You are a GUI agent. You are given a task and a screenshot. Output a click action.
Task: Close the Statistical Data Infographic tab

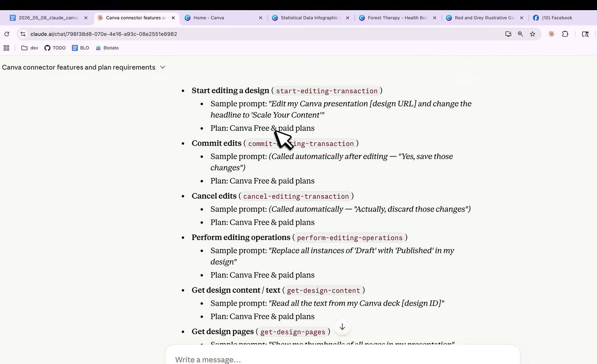coord(348,18)
